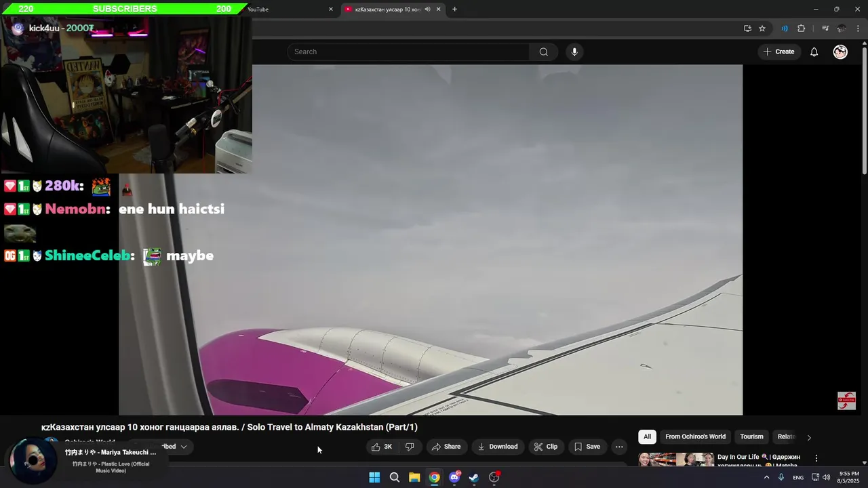Save the video to a playlist
Image resolution: width=868 pixels, height=488 pixels.
click(587, 447)
